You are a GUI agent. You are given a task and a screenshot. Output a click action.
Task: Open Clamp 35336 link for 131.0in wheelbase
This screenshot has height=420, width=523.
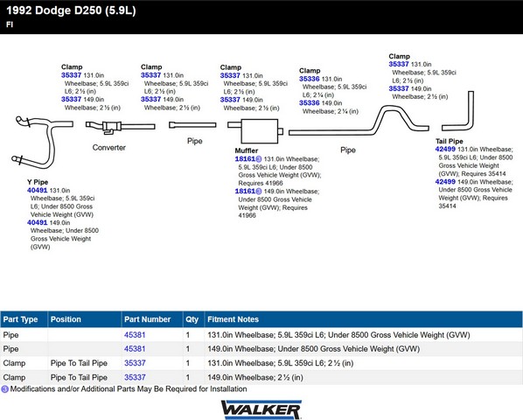pyautogui.click(x=310, y=79)
